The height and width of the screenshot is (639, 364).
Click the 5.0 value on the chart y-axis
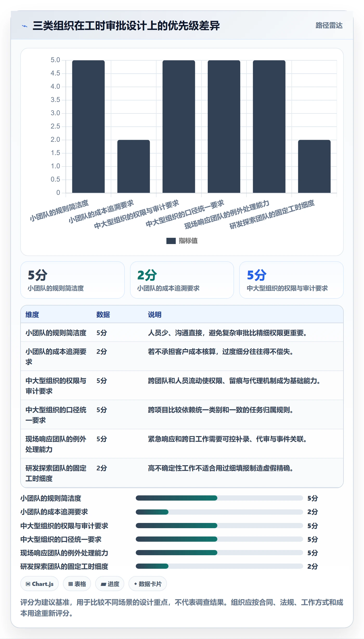pos(55,60)
